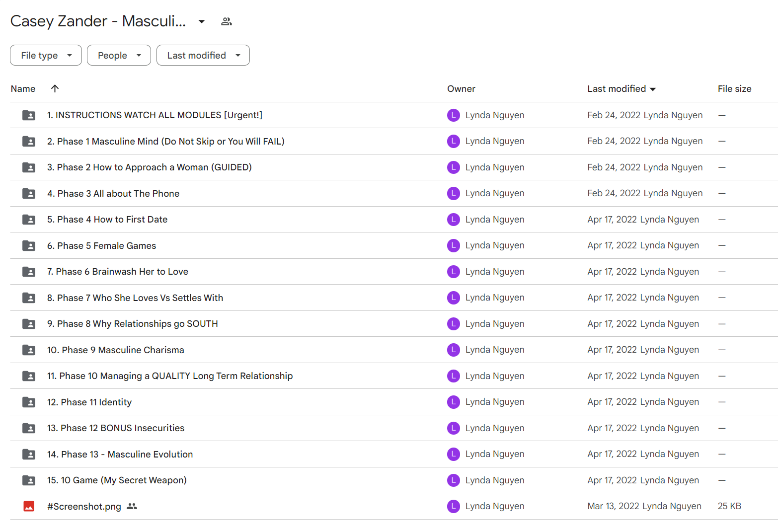Click the shared icon next to #Screenshot.png

(x=132, y=506)
